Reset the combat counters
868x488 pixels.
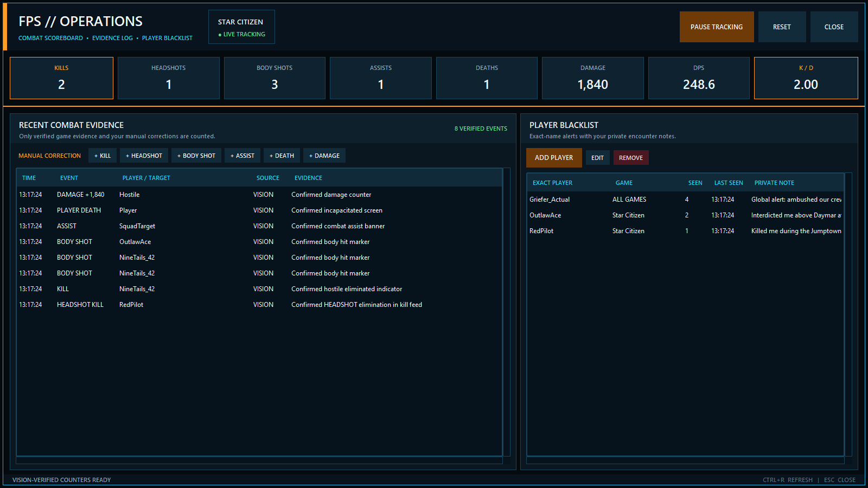click(x=782, y=27)
